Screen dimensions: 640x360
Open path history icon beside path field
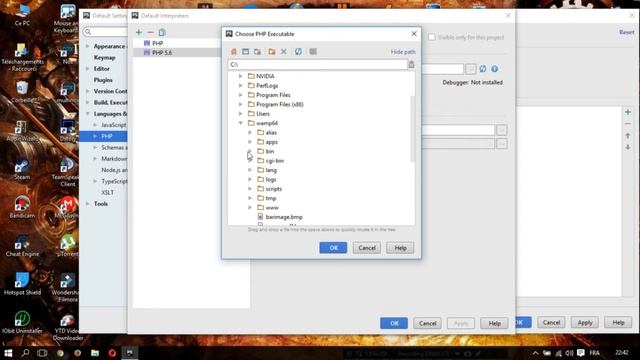[x=411, y=64]
